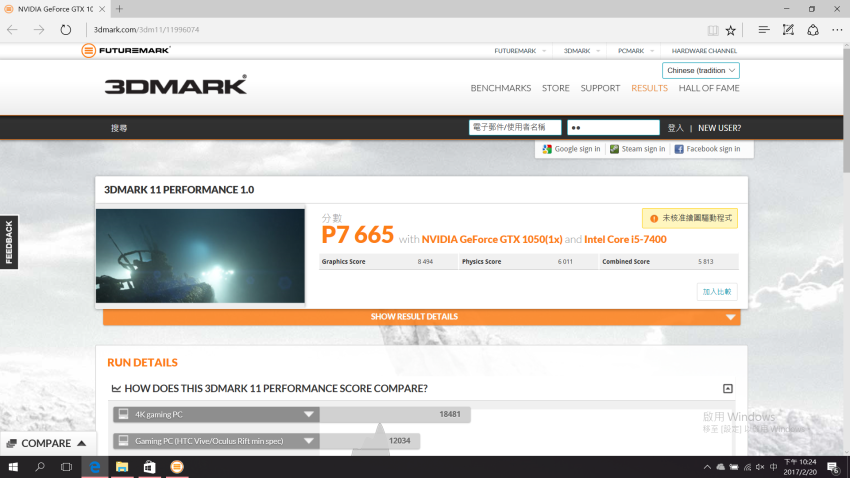Open taskbar search magnifier

coord(40,467)
